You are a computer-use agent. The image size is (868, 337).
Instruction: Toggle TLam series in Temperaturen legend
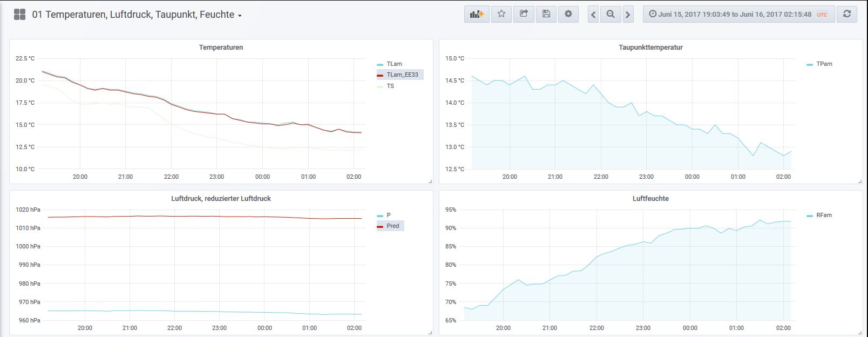[x=394, y=64]
